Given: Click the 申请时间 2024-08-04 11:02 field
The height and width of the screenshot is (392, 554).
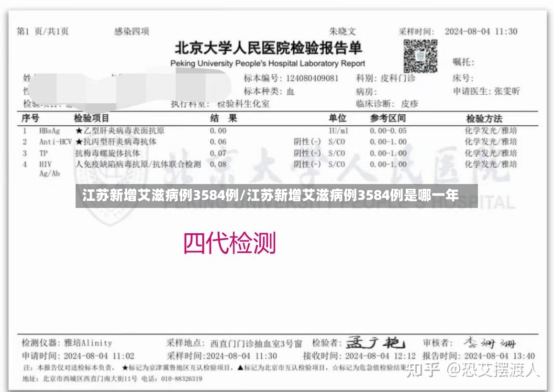Looking at the screenshot, I should (78, 356).
